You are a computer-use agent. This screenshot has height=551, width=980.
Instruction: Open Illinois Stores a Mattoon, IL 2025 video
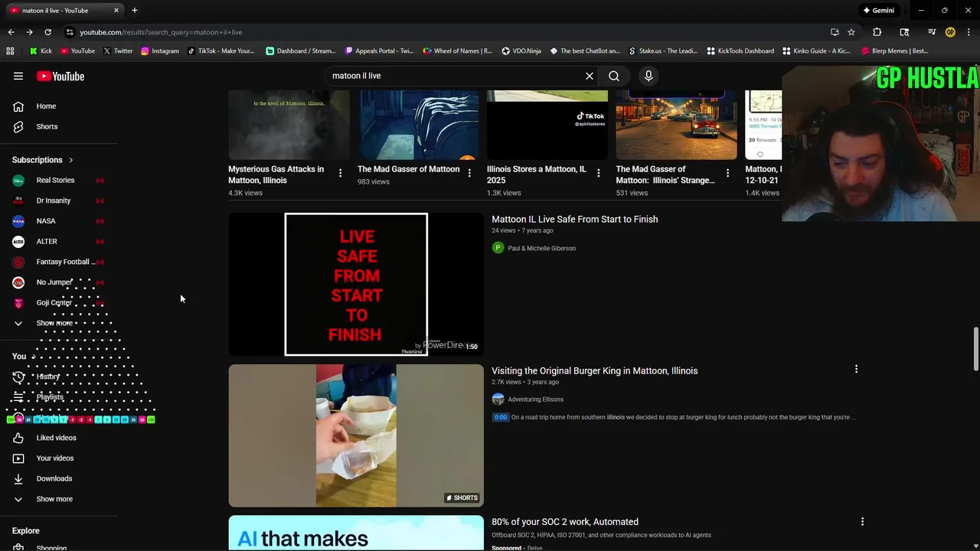coord(536,174)
